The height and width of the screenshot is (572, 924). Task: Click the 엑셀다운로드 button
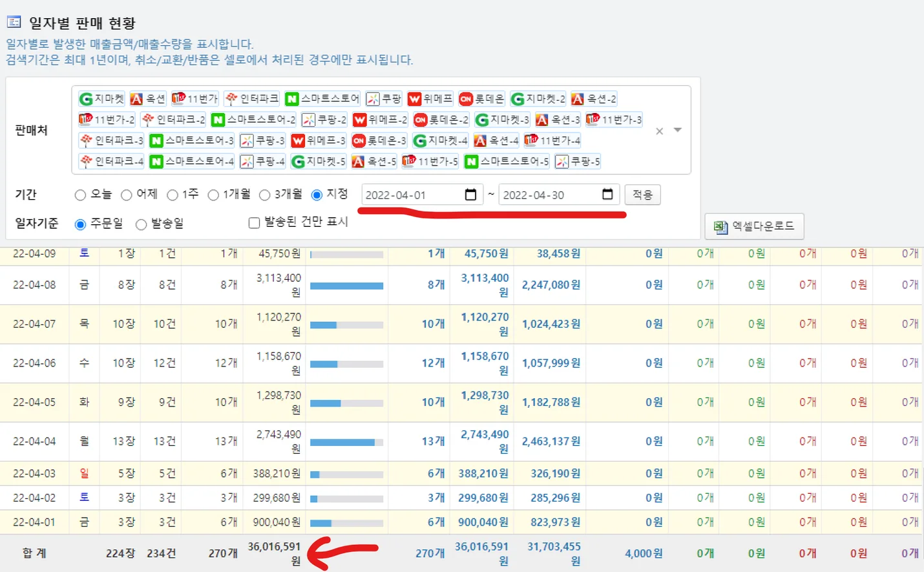tap(754, 226)
